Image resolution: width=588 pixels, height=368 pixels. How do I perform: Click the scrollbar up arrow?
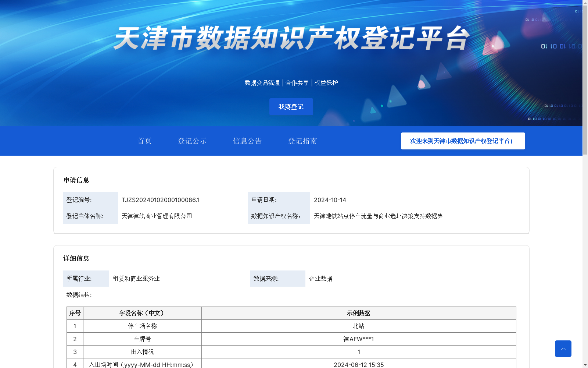[x=585, y=2]
